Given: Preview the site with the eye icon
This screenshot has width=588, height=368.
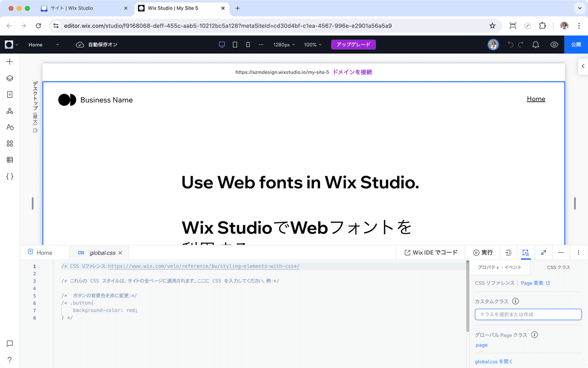Looking at the screenshot, I should [554, 45].
